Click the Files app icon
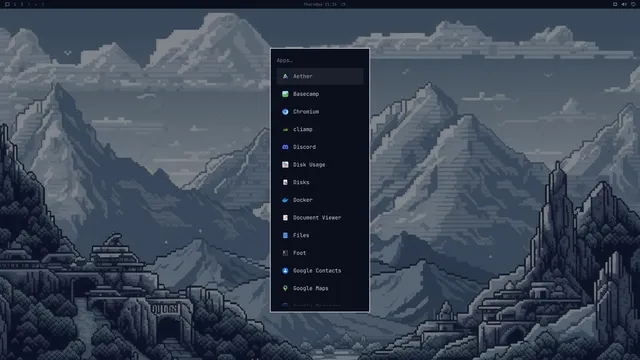The width and height of the screenshot is (640, 360). point(285,235)
